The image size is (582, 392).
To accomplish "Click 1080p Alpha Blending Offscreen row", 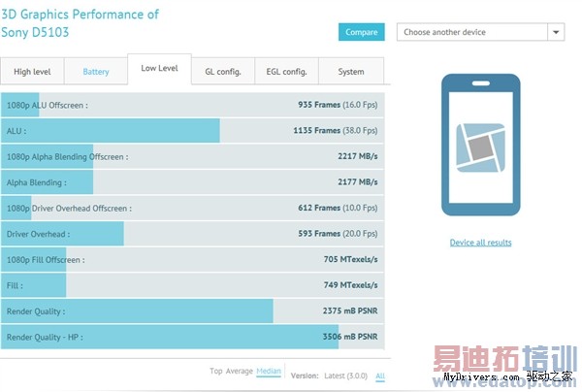I will pos(193,156).
